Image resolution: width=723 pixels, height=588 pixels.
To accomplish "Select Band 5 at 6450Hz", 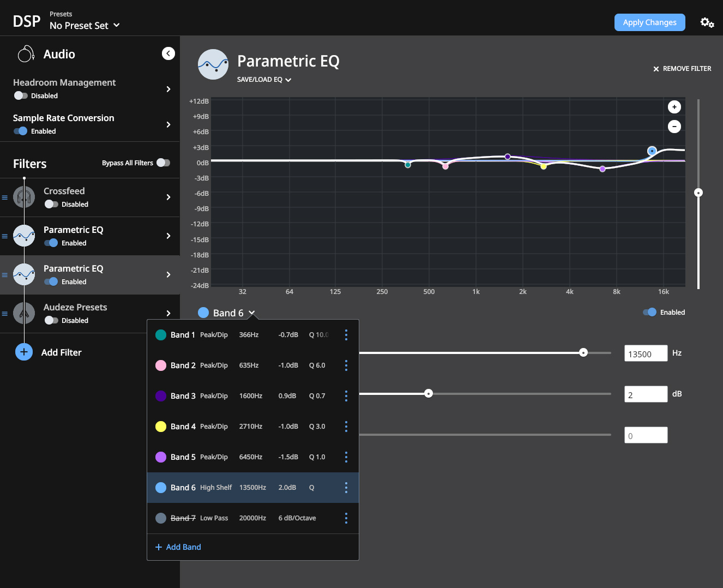I will [253, 457].
